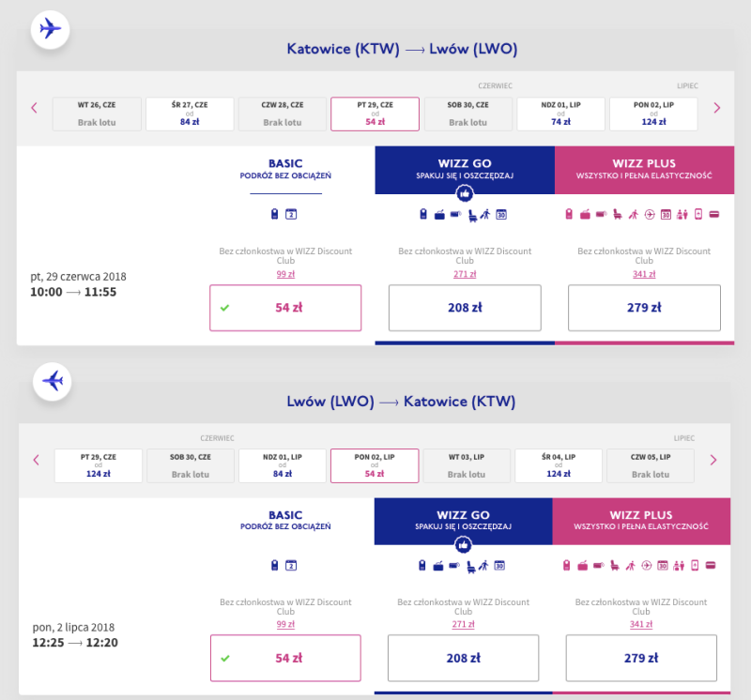Viewport: 751px width, 700px height.
Task: Click return flight time 12:25 → 12:20
Action: [x=75, y=643]
